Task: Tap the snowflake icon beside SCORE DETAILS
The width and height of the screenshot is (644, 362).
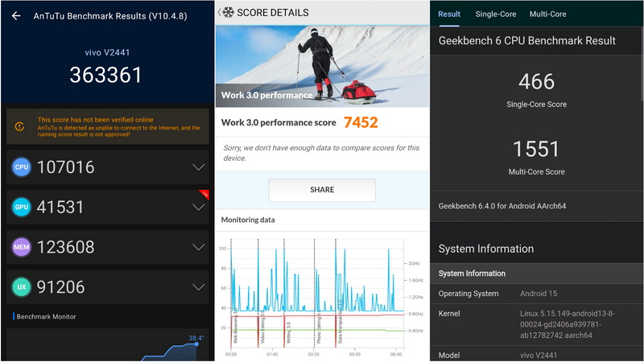Action: [229, 13]
